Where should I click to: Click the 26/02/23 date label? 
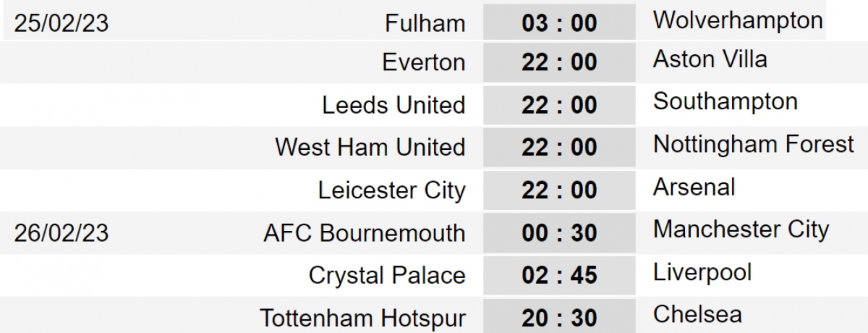[x=61, y=233]
